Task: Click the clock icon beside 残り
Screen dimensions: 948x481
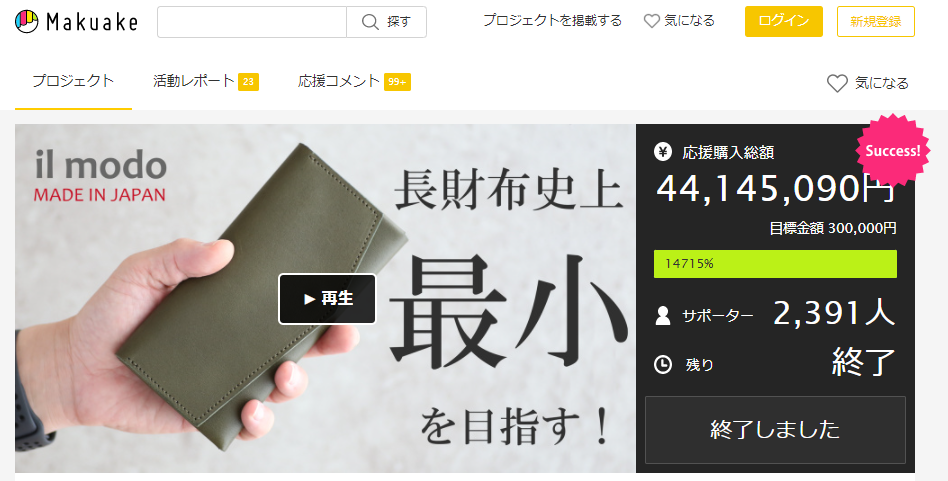Action: click(x=663, y=364)
